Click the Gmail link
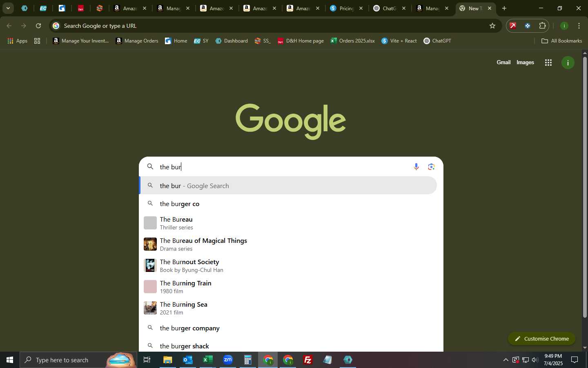588x368 pixels. click(503, 63)
